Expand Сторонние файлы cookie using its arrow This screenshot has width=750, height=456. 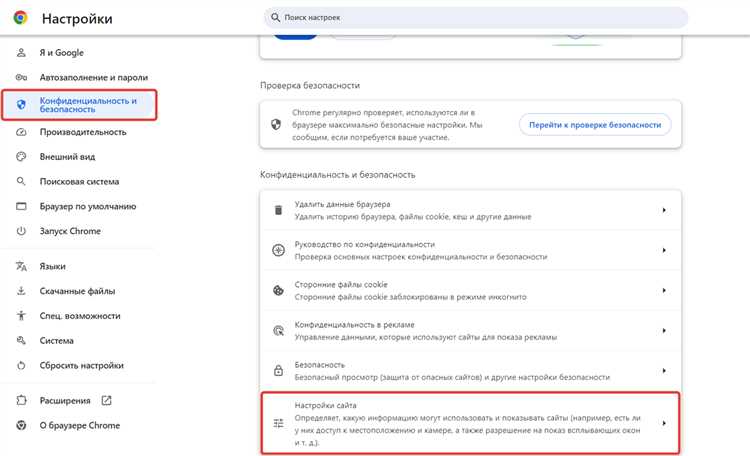click(x=664, y=290)
